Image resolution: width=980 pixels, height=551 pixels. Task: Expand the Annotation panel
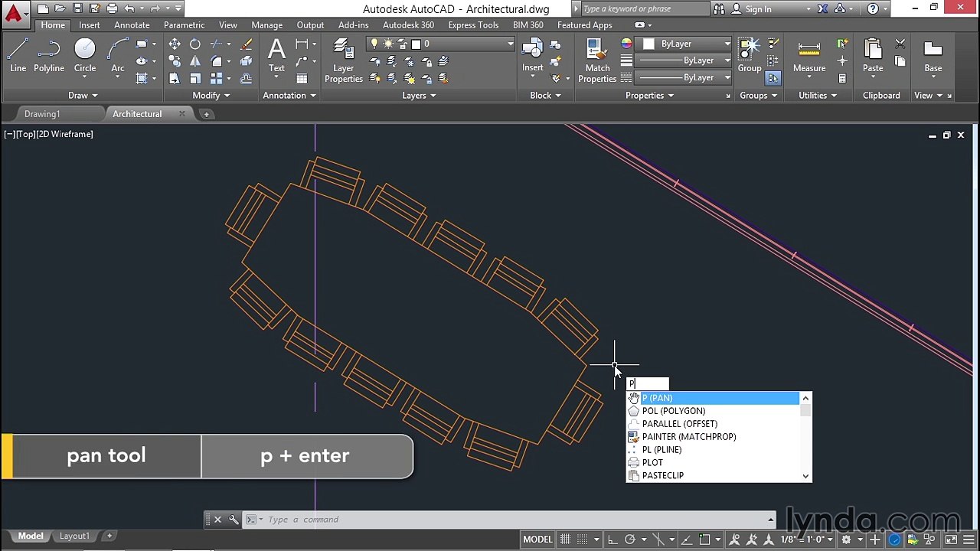pyautogui.click(x=289, y=96)
